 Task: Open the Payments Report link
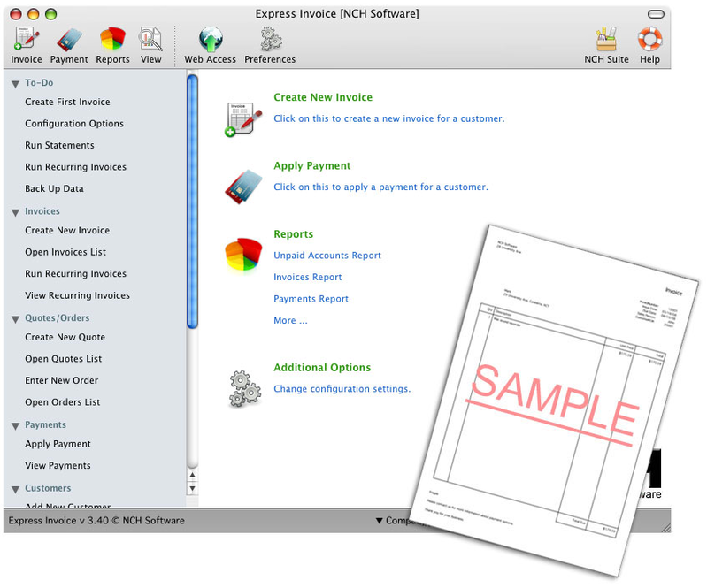(x=311, y=299)
